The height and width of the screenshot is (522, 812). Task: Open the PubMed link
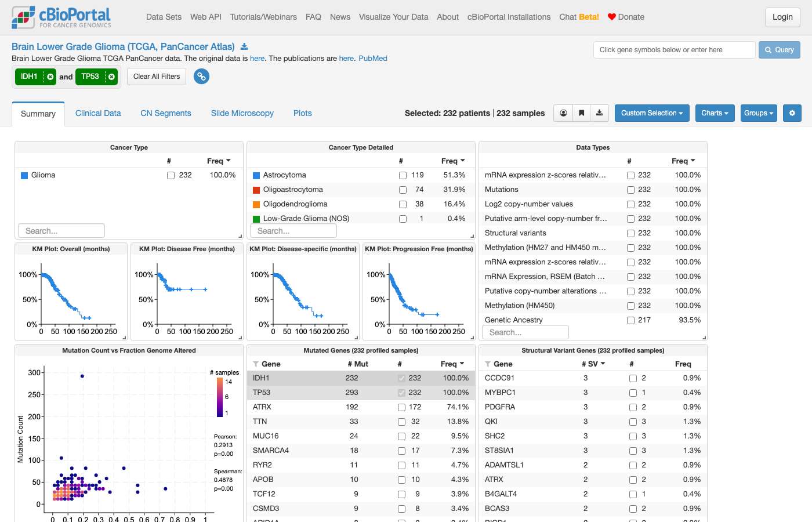click(x=373, y=58)
